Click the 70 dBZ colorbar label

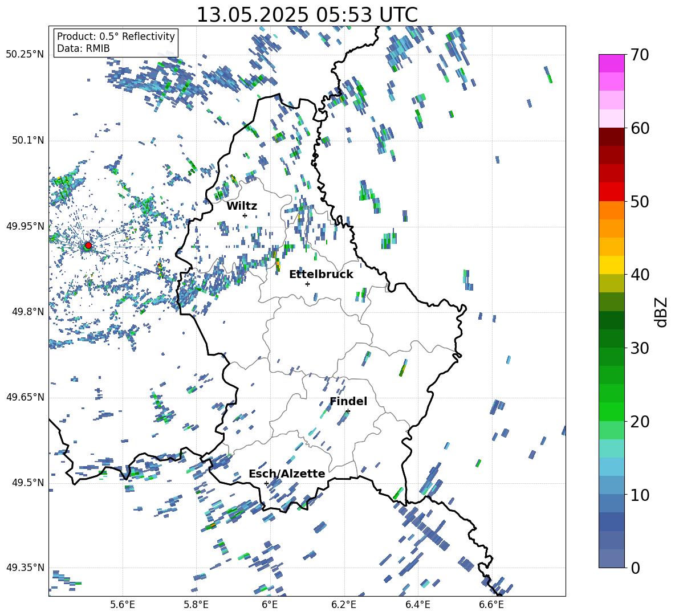point(640,55)
